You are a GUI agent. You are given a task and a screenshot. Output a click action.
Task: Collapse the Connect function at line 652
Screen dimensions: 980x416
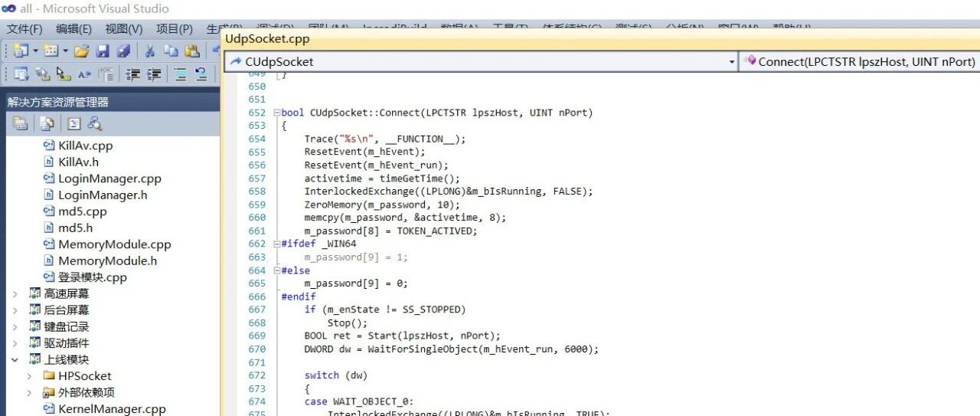pyautogui.click(x=276, y=113)
